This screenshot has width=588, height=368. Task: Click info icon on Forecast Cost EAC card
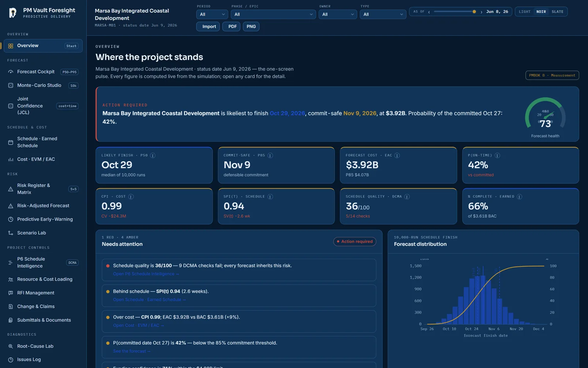(397, 156)
